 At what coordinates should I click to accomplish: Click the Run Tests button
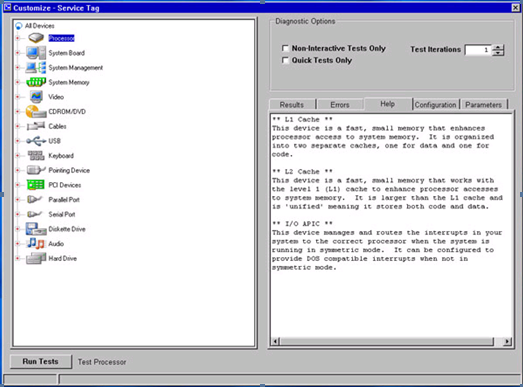(40, 361)
